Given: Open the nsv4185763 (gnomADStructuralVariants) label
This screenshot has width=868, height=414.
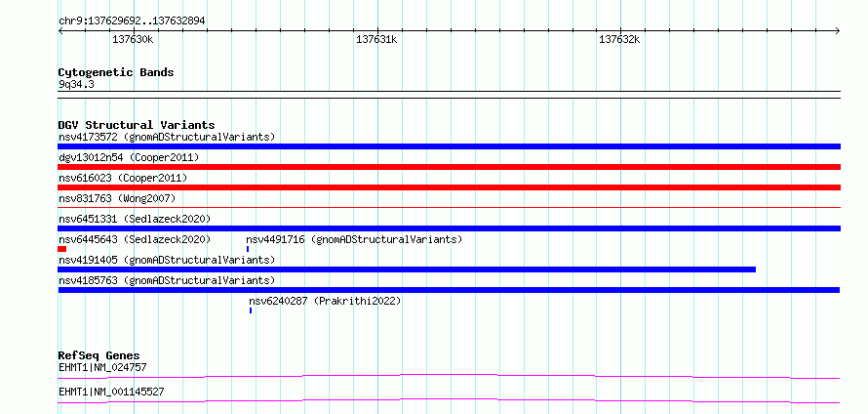Looking at the screenshot, I should pos(167,280).
